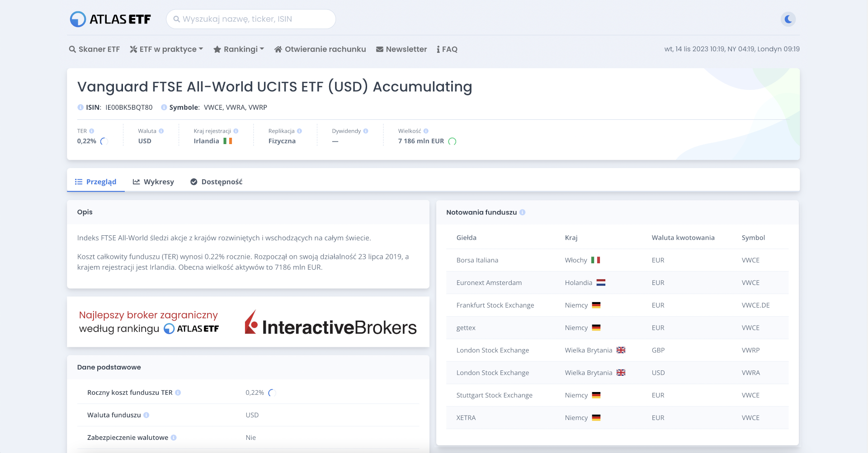Image resolution: width=868 pixels, height=453 pixels.
Task: Switch to the Wykresy tab
Action: [153, 182]
